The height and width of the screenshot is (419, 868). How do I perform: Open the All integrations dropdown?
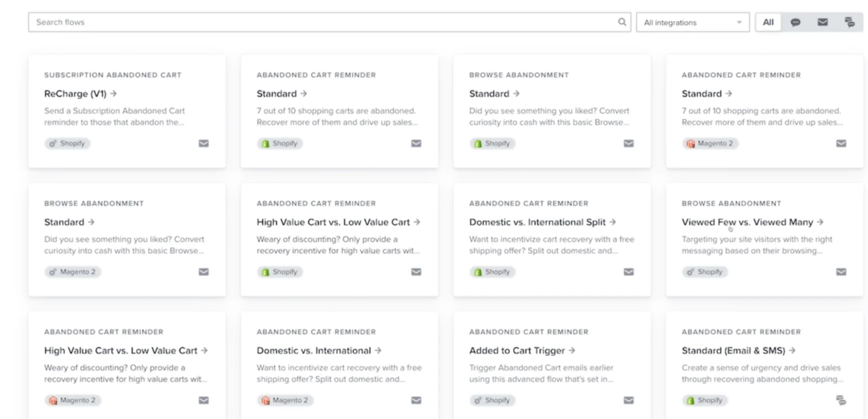click(x=693, y=22)
